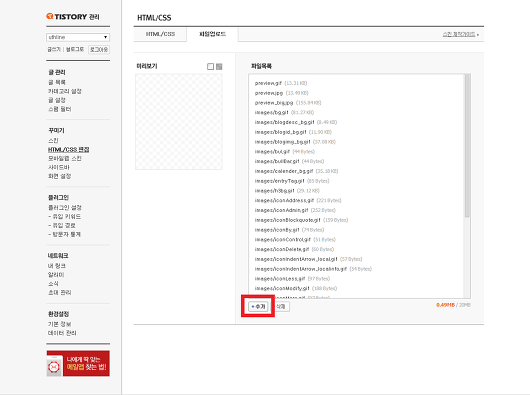Screen dimensions: 530x395
Task: Click the 글쓰기 link
Action: click(54, 50)
